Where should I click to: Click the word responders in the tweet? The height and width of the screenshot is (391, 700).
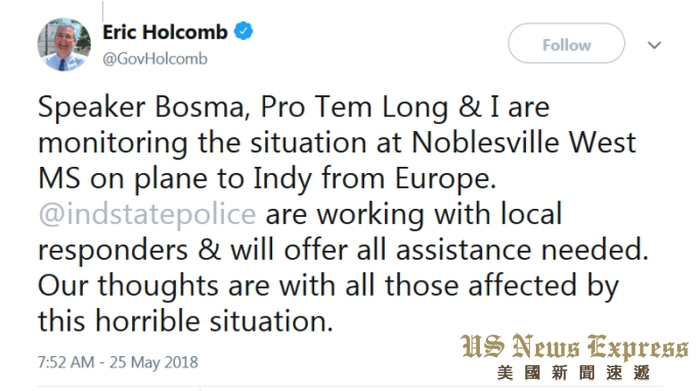113,250
